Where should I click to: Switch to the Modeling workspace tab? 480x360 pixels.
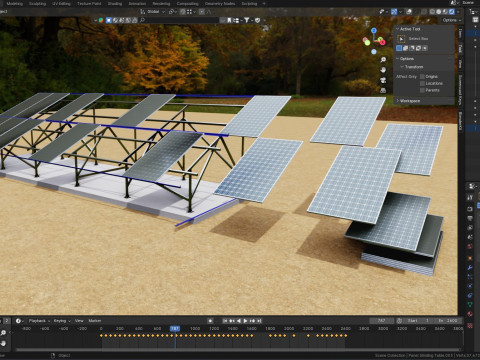coord(15,4)
